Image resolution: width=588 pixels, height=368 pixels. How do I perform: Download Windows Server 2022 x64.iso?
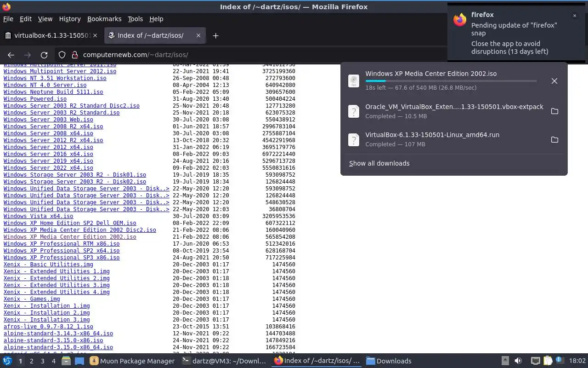pos(48,168)
